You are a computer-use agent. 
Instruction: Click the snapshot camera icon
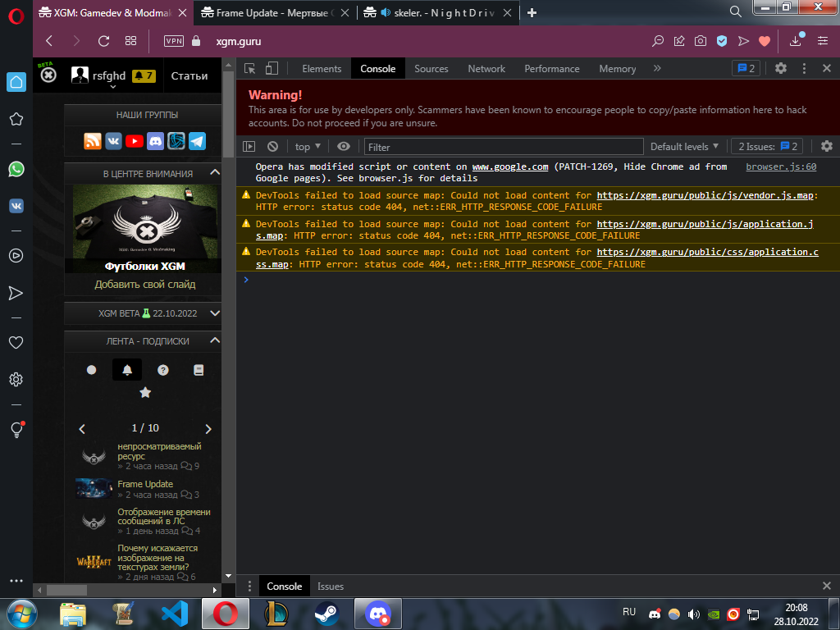pos(701,41)
